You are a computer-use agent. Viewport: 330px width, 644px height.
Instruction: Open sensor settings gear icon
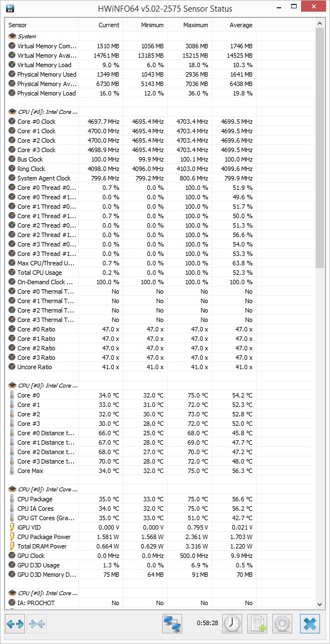[x=282, y=624]
